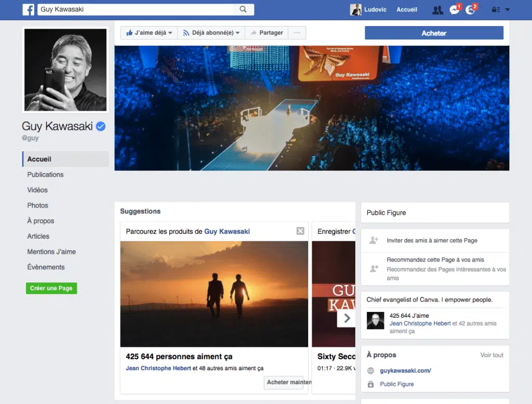Open the J'aime déjà dropdown

click(x=149, y=33)
